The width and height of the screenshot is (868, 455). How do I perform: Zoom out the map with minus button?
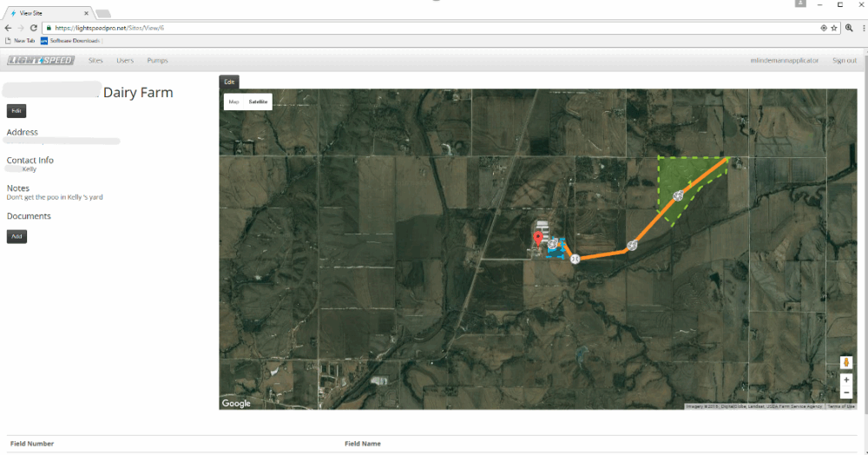pyautogui.click(x=846, y=392)
